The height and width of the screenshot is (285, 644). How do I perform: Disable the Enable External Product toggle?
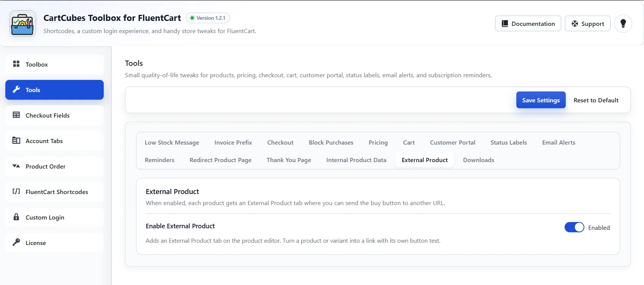[x=574, y=227]
